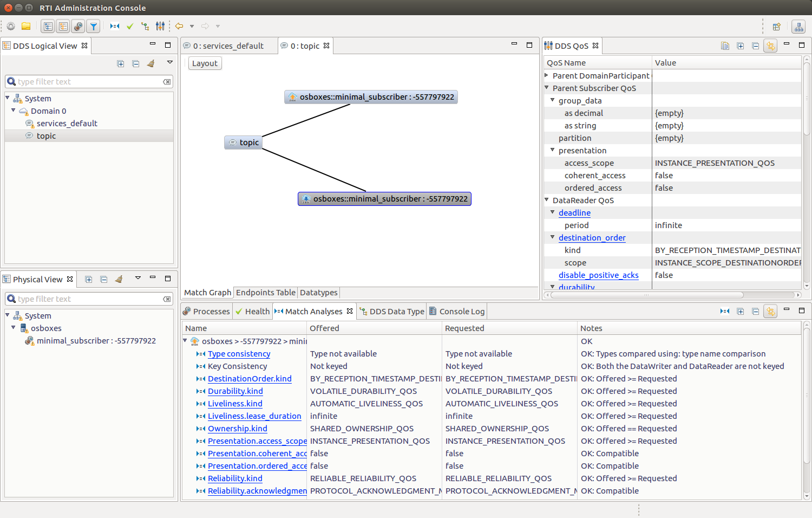Expand the Parent DomainParticipant QoS row

[547, 76]
